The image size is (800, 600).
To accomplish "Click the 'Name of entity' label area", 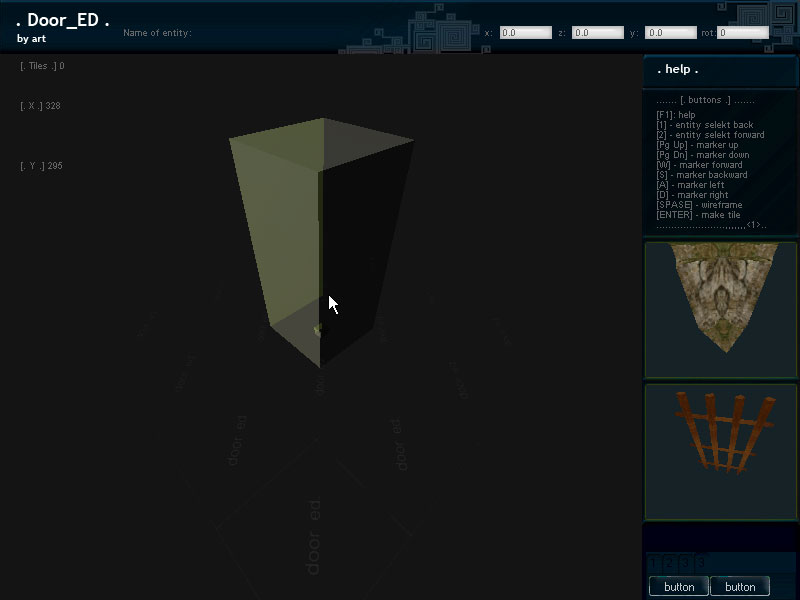I will click(x=157, y=33).
